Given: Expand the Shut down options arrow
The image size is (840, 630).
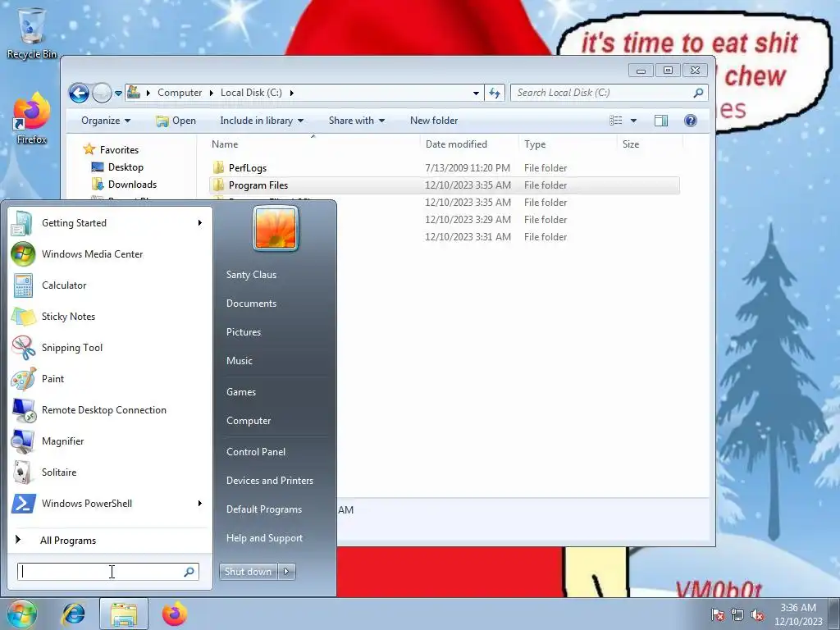Looking at the screenshot, I should click(286, 572).
